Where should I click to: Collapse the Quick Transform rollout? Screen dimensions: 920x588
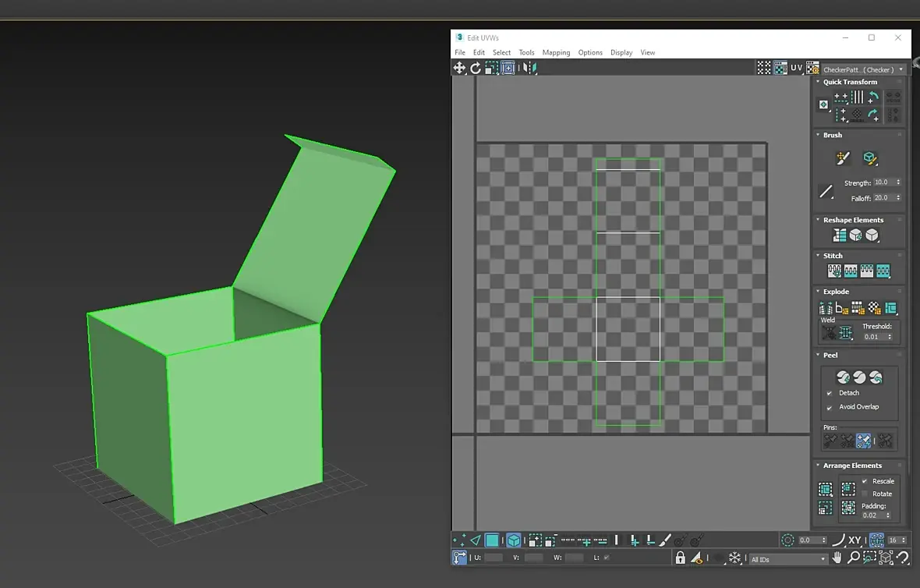coord(850,82)
